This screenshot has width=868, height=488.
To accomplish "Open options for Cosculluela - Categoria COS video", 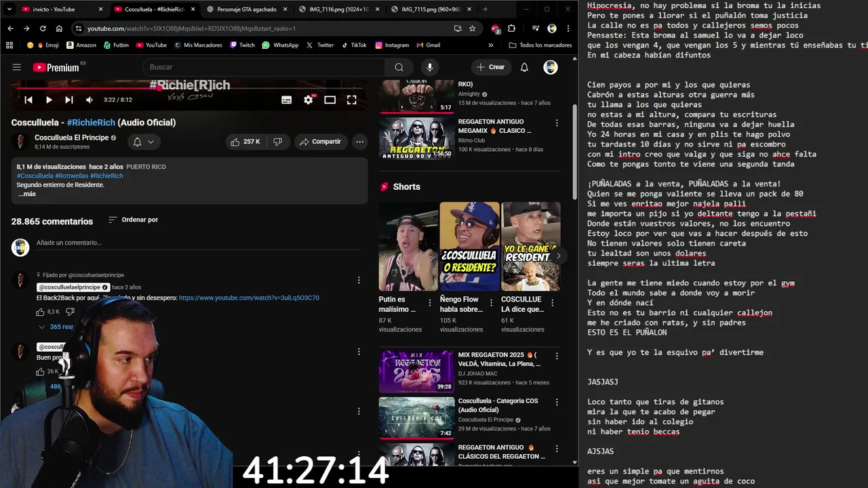I will point(557,403).
